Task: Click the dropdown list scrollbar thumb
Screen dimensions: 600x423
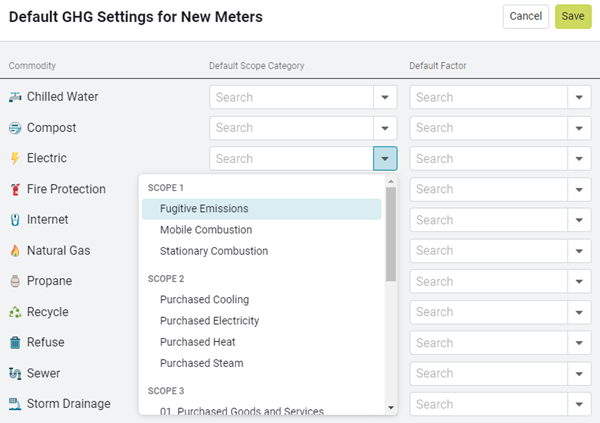Action: click(391, 234)
